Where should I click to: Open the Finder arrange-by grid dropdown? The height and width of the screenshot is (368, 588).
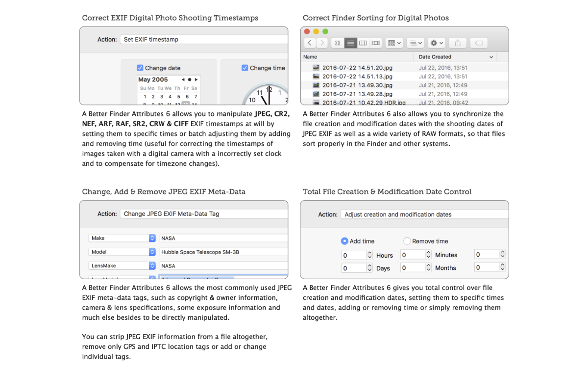tap(394, 43)
